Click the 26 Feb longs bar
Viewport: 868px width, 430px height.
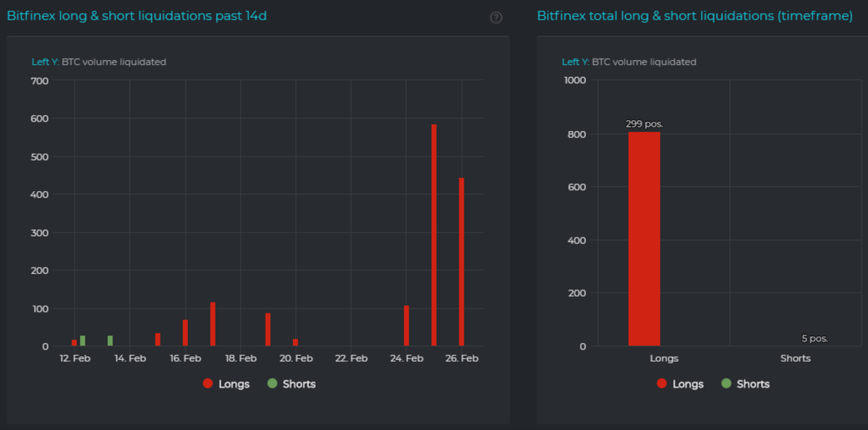click(x=461, y=262)
